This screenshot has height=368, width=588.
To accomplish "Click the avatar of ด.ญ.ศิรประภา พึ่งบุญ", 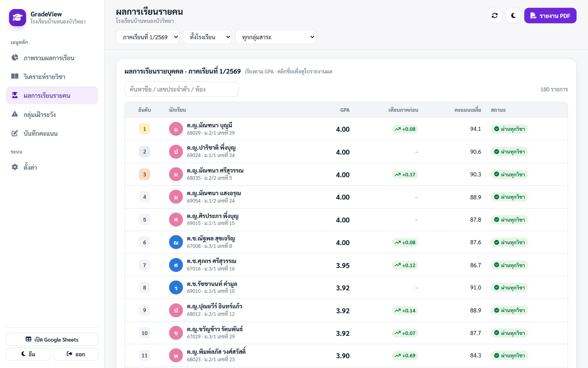I will (x=176, y=220).
